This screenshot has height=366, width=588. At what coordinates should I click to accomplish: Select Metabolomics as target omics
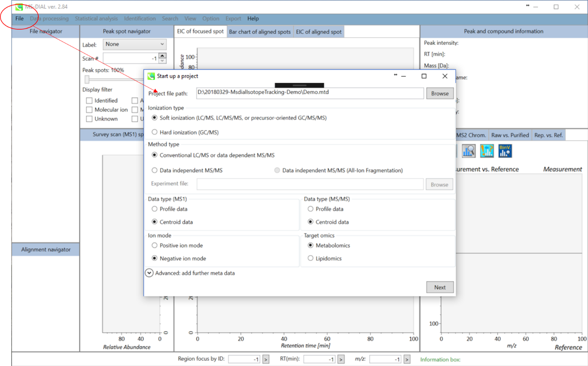(x=310, y=246)
